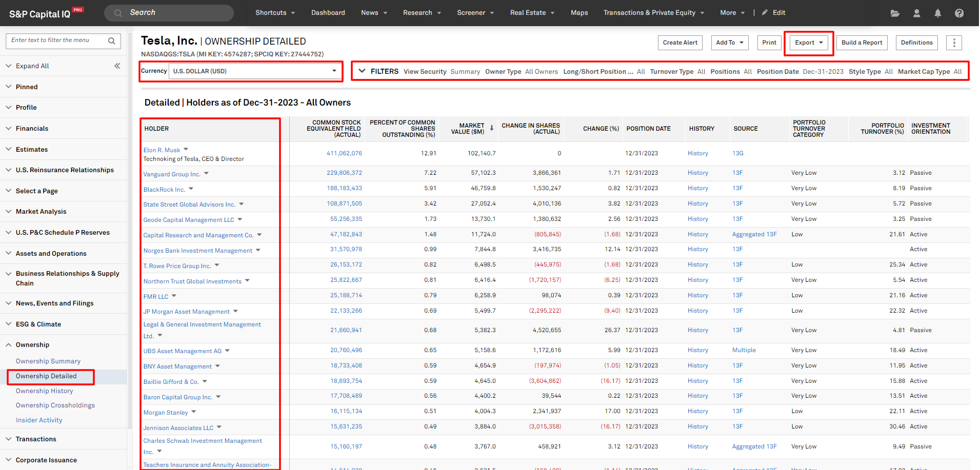Open the Multiple source link for UBS

coord(744,350)
